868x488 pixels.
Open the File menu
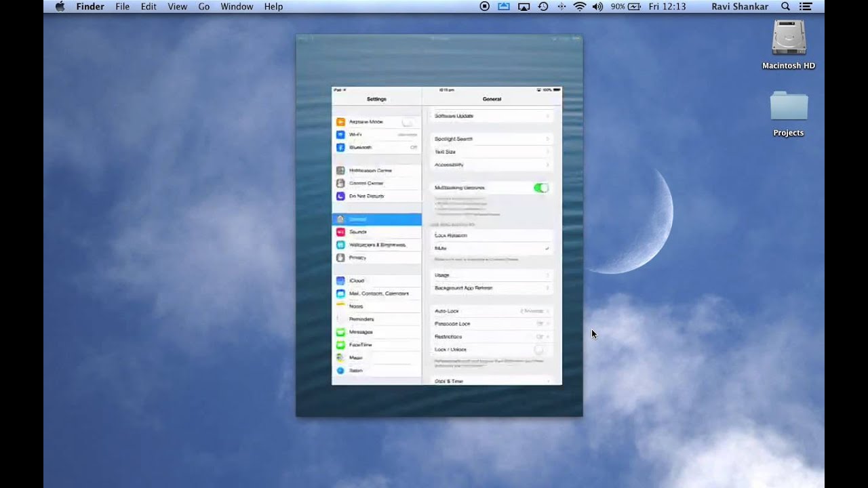pos(123,7)
